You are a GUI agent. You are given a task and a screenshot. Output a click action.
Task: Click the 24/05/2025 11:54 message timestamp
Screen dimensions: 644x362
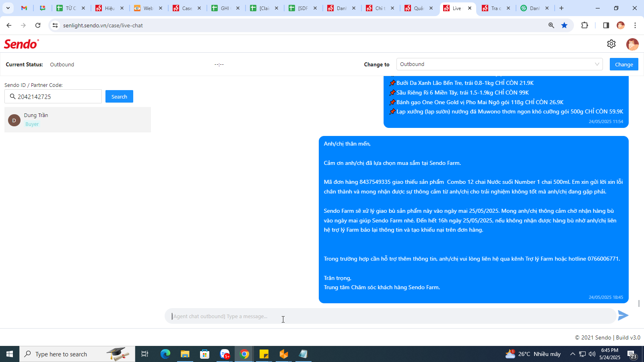(606, 121)
